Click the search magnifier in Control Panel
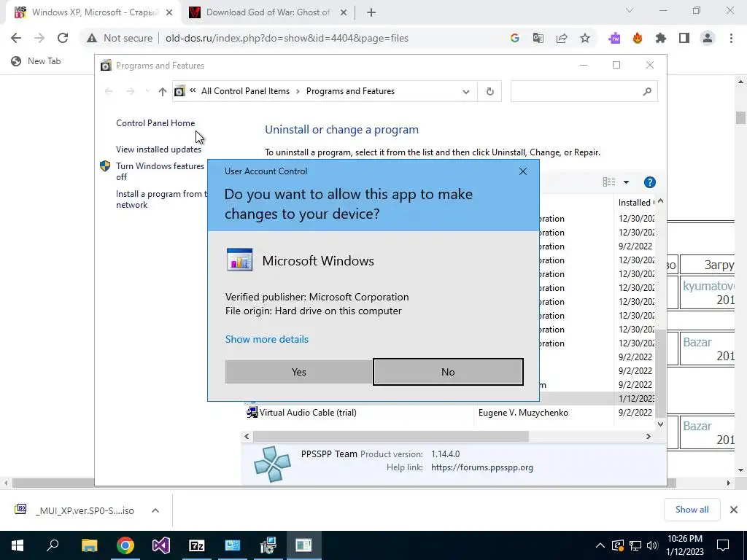 click(x=646, y=91)
